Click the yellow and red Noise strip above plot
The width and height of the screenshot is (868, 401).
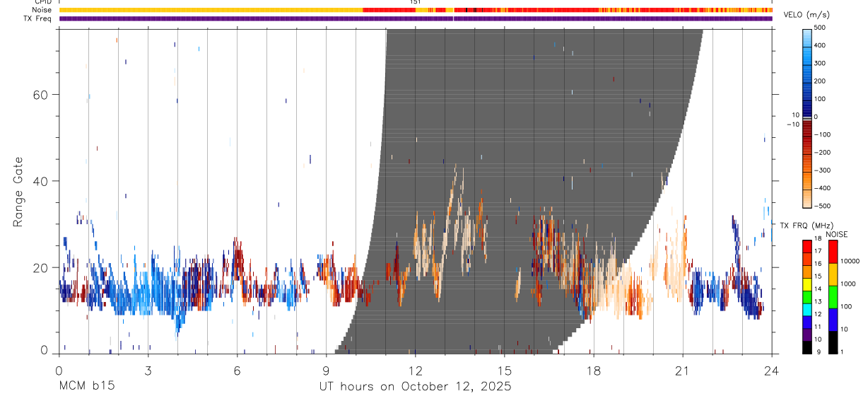416,11
